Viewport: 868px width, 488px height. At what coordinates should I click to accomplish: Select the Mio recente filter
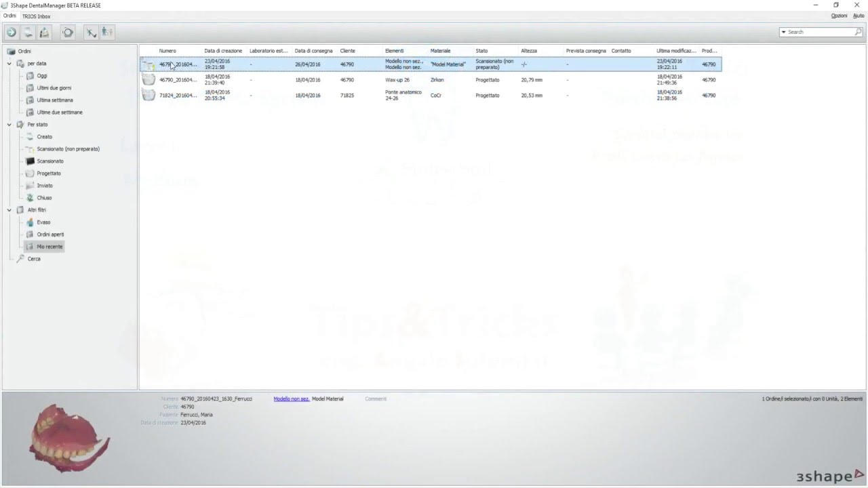pos(50,247)
